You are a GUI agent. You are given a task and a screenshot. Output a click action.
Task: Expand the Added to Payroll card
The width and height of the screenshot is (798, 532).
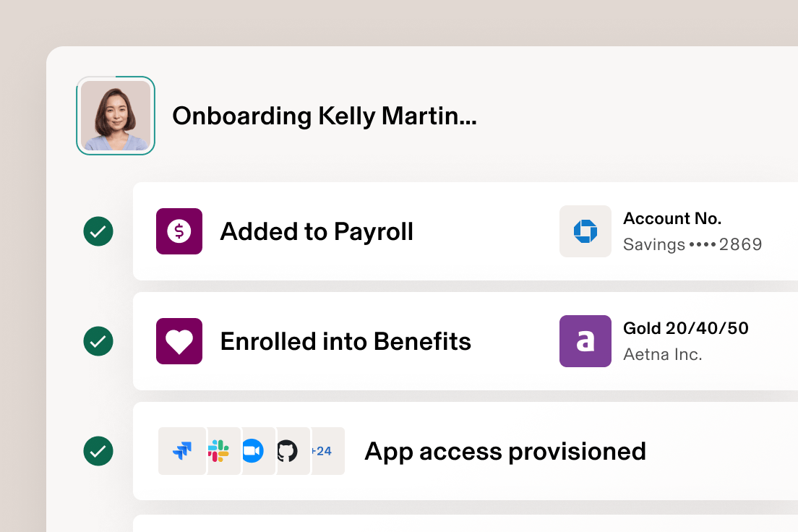point(434,231)
